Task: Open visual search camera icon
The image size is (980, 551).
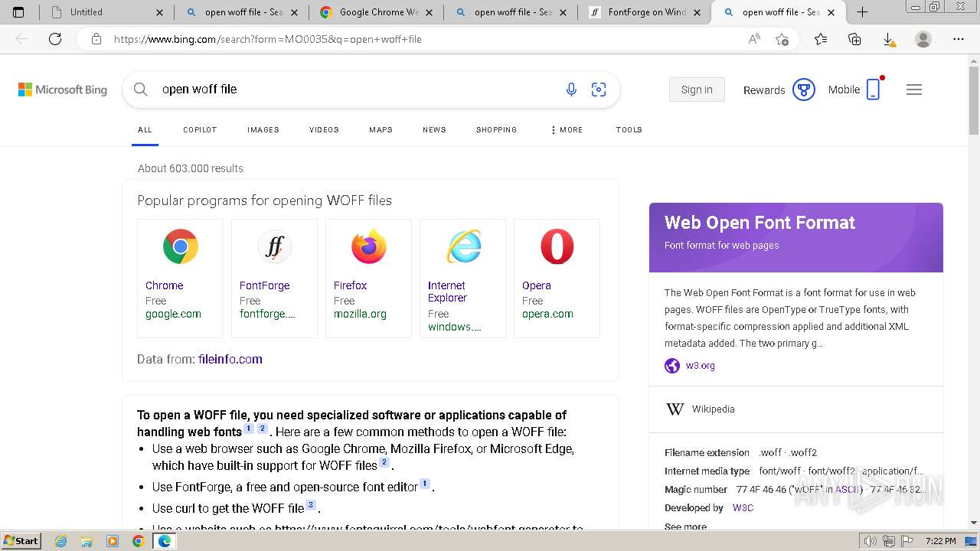Action: coord(599,90)
